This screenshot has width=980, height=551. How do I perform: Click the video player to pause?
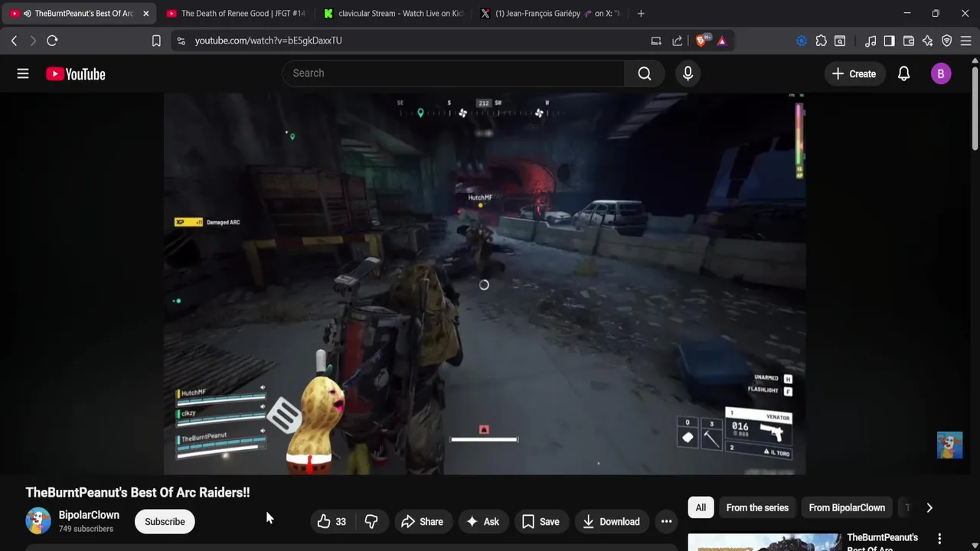484,283
